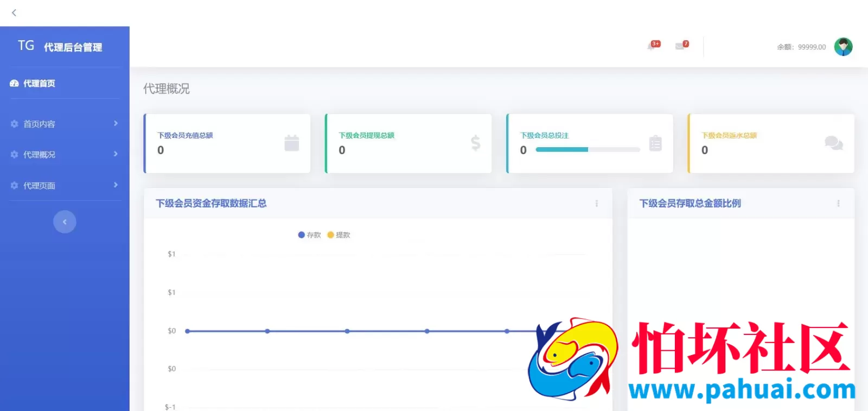Click the 下级会员总投注 label

point(544,136)
